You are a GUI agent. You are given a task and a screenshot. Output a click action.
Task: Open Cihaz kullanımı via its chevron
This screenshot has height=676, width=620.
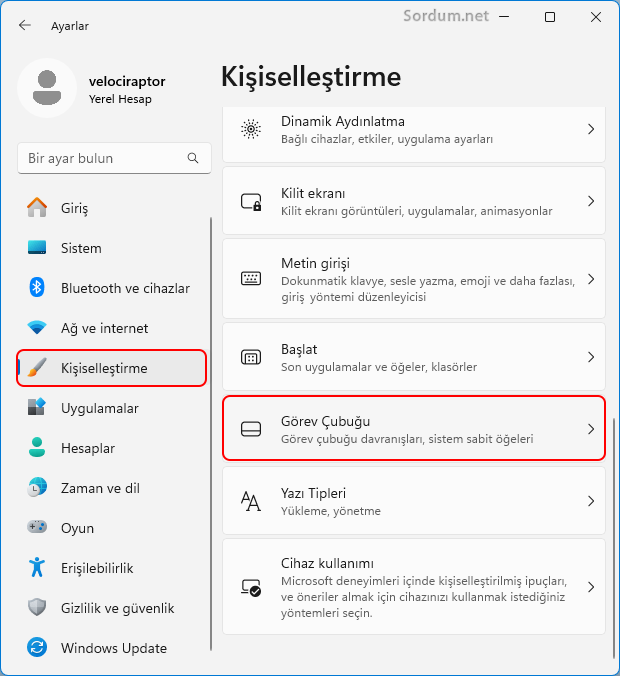point(591,587)
